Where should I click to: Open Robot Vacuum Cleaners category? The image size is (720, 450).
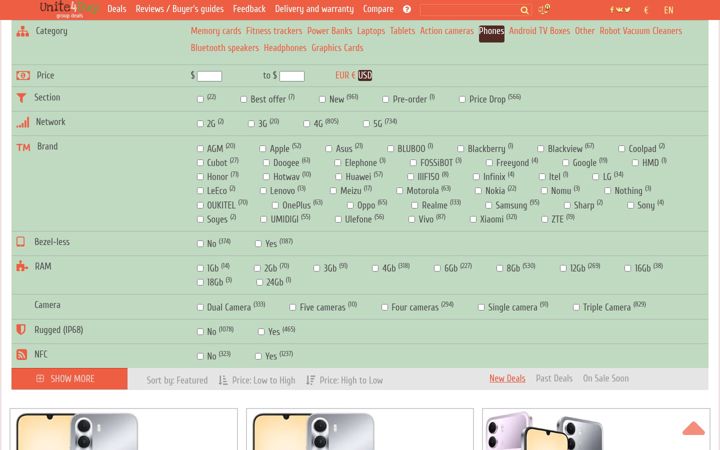[641, 31]
